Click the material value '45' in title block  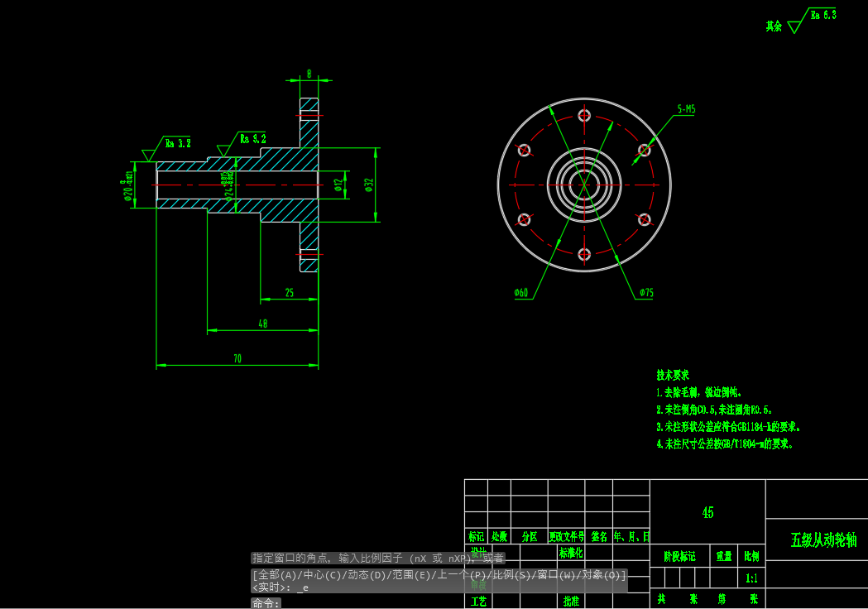point(707,513)
